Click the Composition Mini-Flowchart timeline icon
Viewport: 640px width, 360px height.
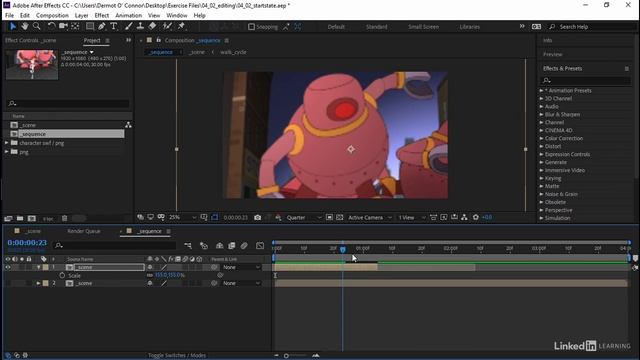(188, 246)
